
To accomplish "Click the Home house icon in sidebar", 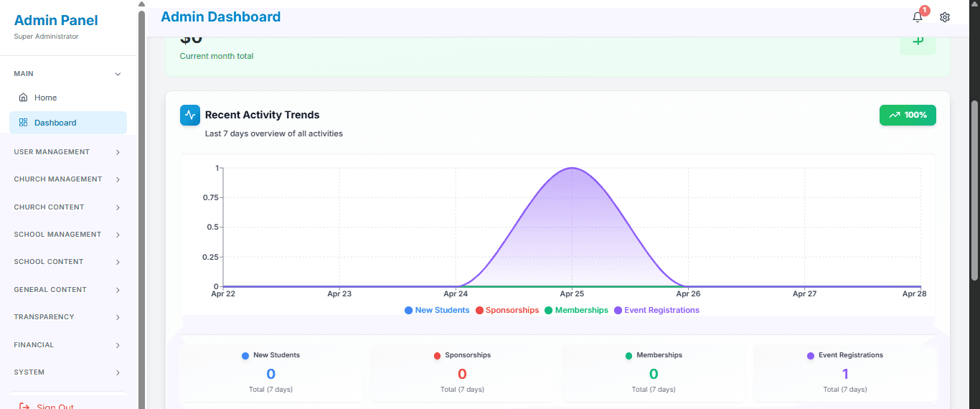I will [23, 98].
